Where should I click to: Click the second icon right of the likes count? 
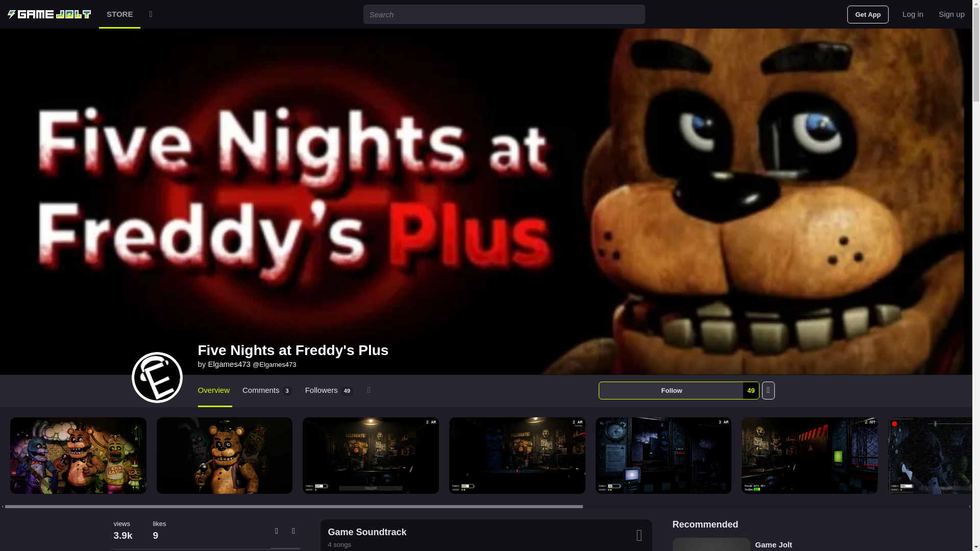click(x=293, y=531)
